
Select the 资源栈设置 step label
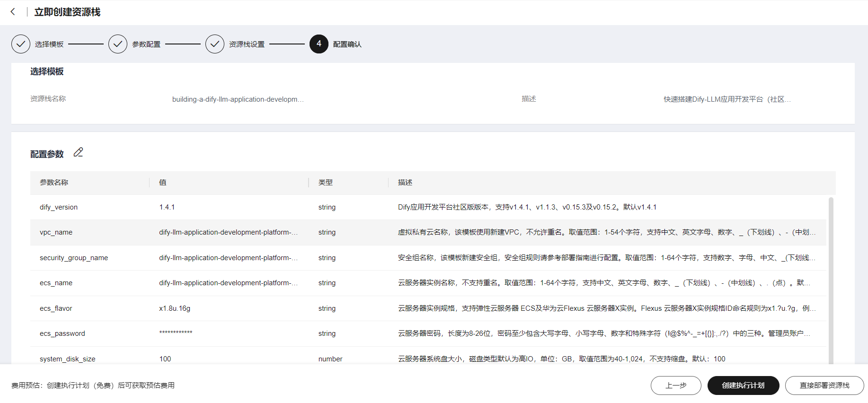pos(247,44)
